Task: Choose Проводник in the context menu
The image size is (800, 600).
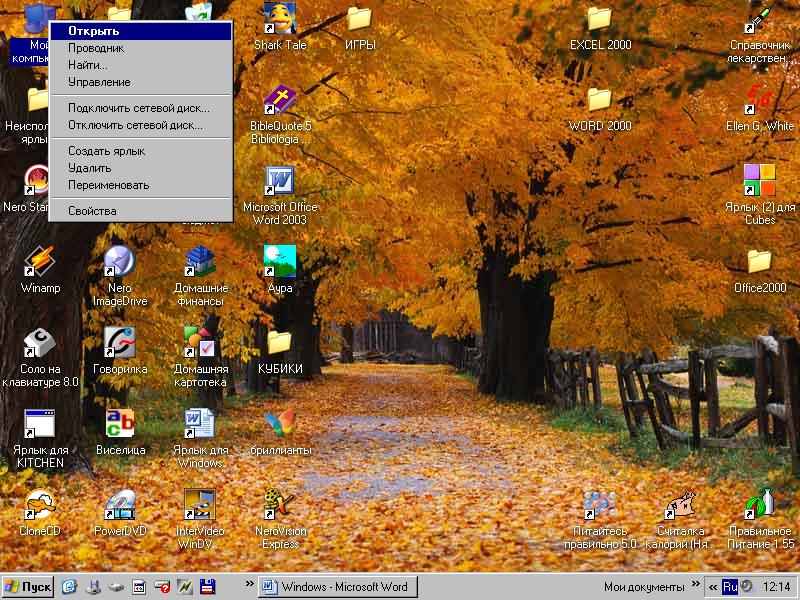Action: coord(141,48)
